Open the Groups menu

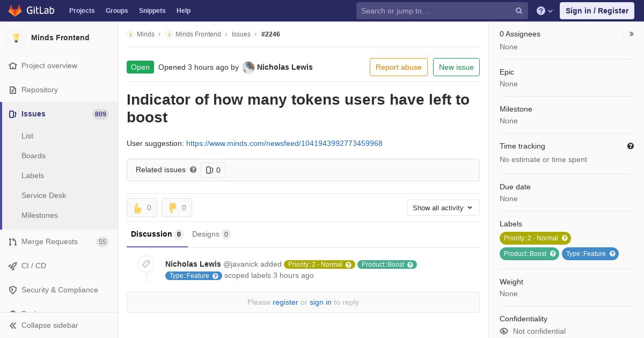point(116,11)
